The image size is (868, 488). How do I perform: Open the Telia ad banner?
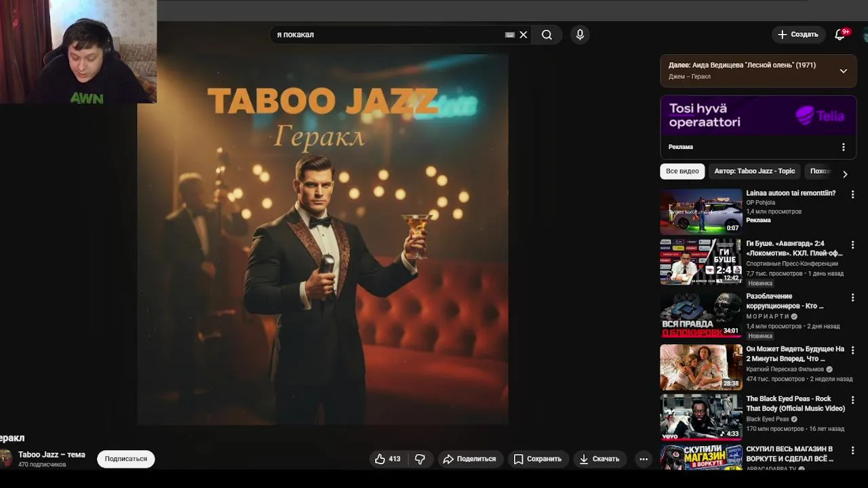click(758, 116)
